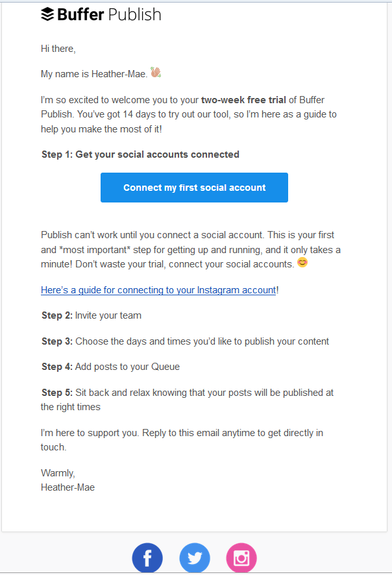Click the Buffer Publish wordmark text
This screenshot has width=392, height=575.
click(x=109, y=15)
